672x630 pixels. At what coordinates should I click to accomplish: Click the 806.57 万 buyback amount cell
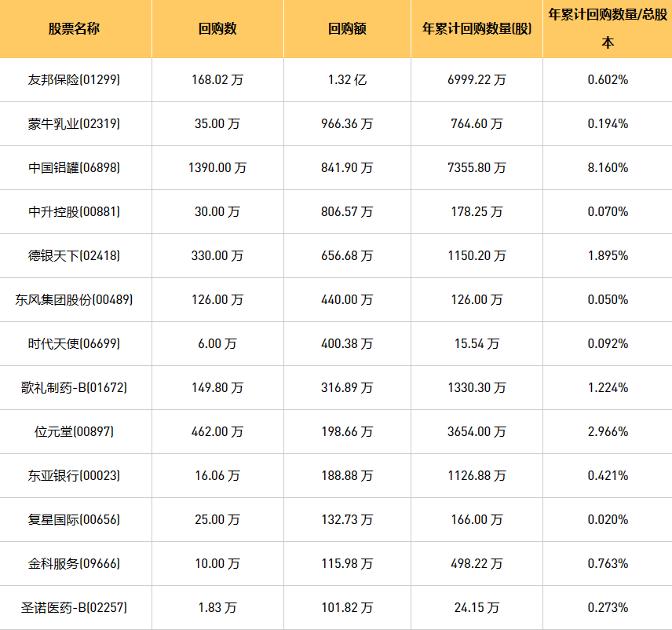point(347,212)
